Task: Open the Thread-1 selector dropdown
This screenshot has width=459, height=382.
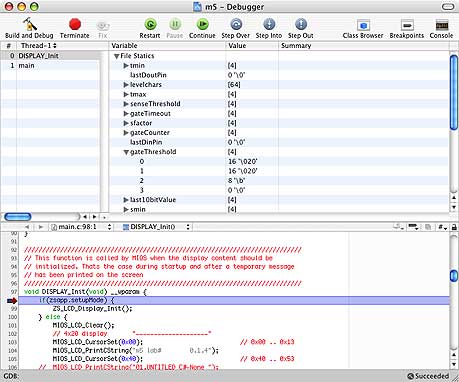Action: pos(39,45)
